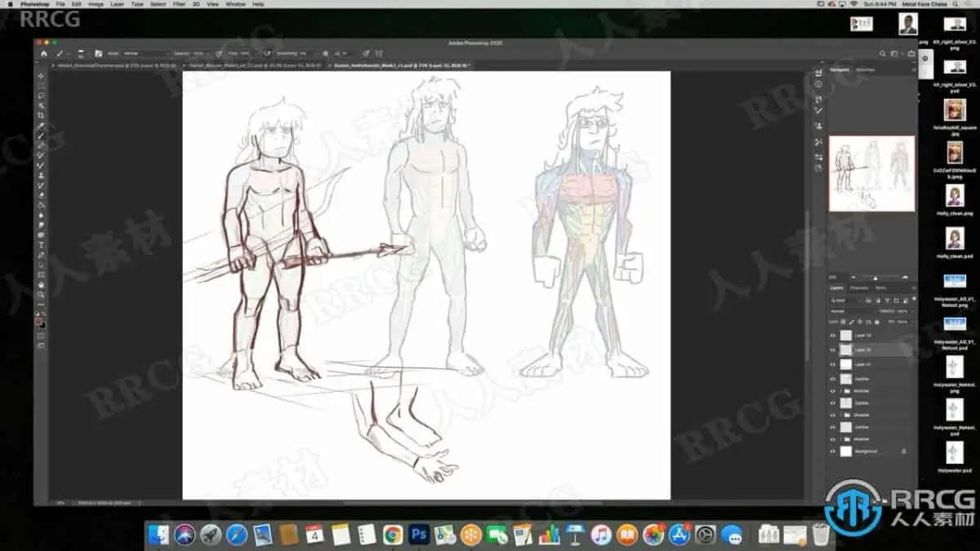
Task: Open Photoshop from the Dock
Action: point(419,535)
